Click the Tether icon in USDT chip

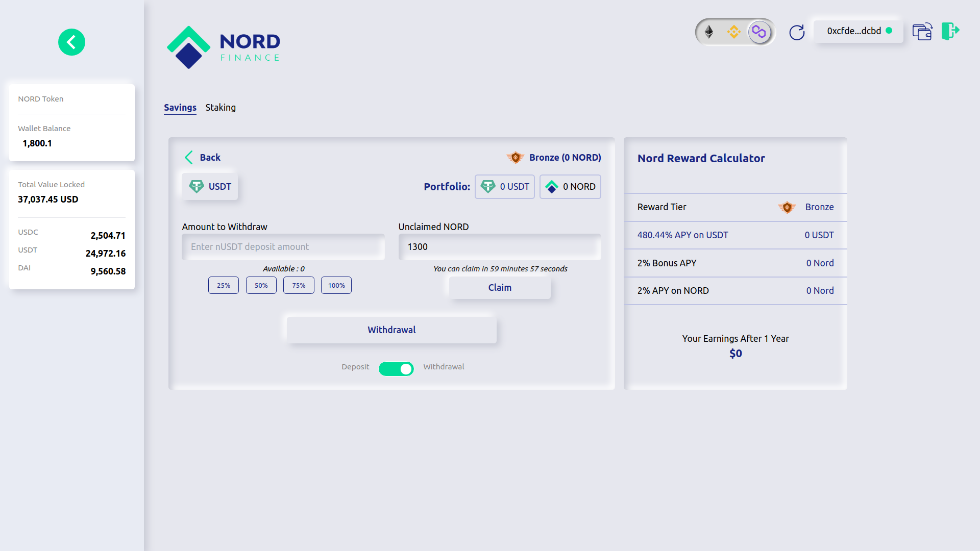pos(197,187)
